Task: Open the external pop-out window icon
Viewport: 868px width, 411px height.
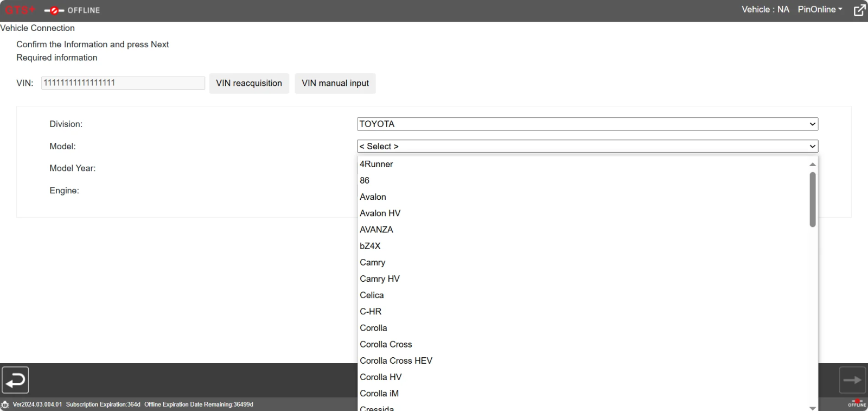Action: (859, 10)
